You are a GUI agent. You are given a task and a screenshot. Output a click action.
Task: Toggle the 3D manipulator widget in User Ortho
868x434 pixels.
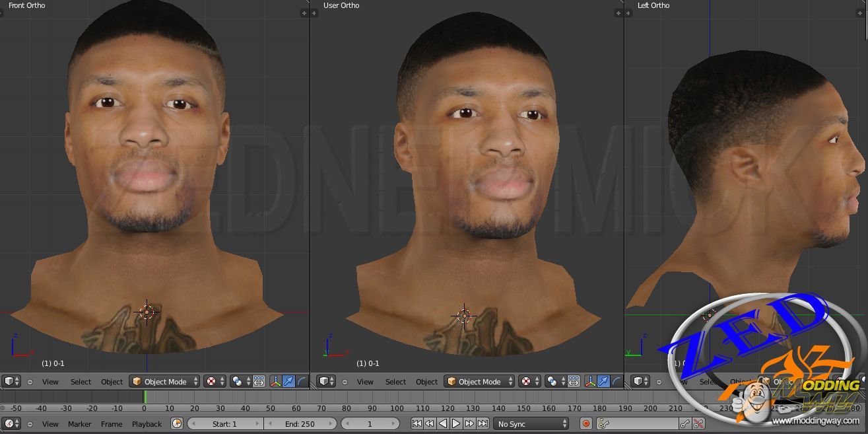click(x=590, y=382)
